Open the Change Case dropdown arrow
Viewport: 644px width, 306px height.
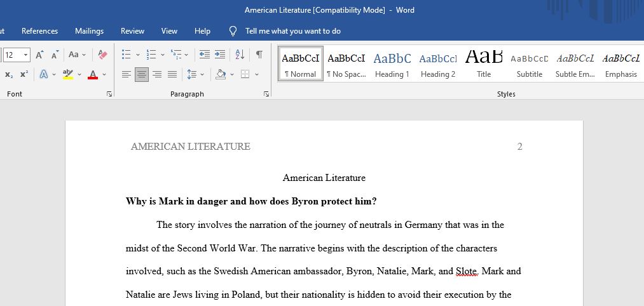tap(84, 55)
